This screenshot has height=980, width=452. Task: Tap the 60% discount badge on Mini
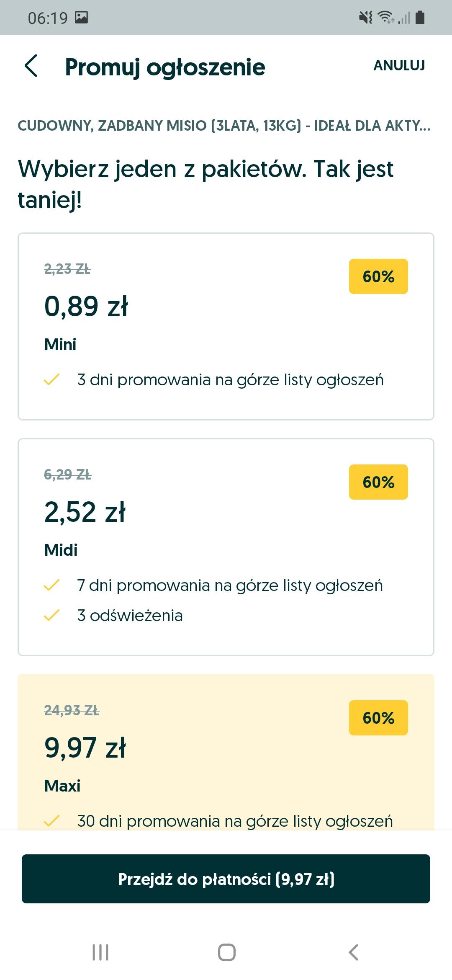click(378, 276)
